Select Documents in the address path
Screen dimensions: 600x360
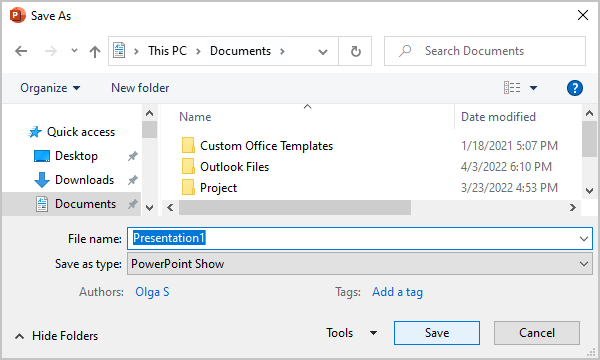pyautogui.click(x=240, y=51)
